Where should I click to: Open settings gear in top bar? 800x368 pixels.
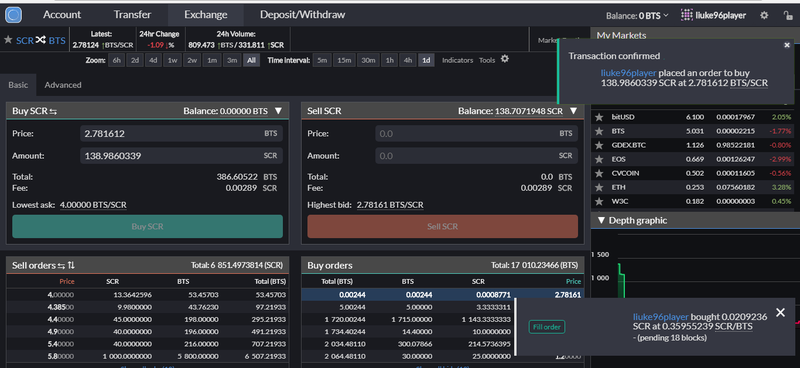[x=764, y=15]
